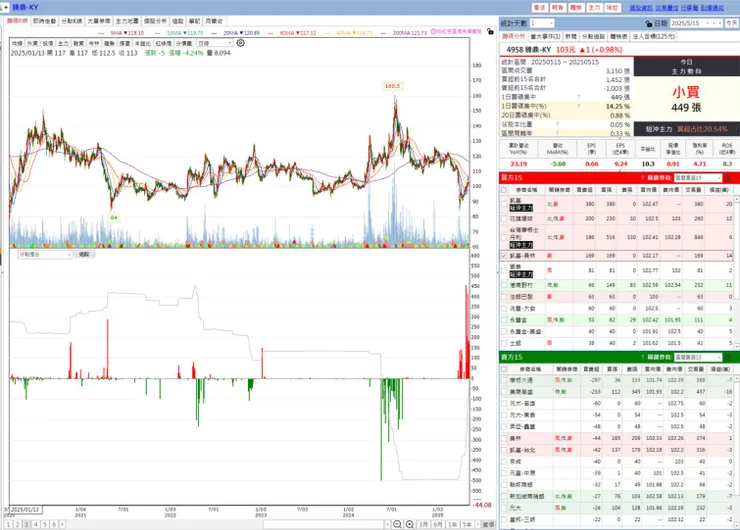Image resolution: width=740 pixels, height=530 pixels.
Task: Click the lock icon above the chart
Action: click(490, 32)
